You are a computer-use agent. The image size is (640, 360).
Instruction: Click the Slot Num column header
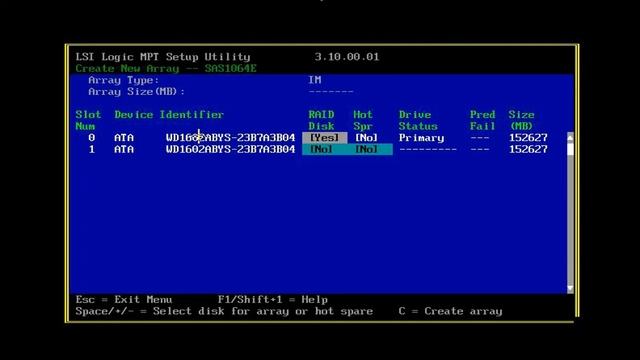(88, 120)
